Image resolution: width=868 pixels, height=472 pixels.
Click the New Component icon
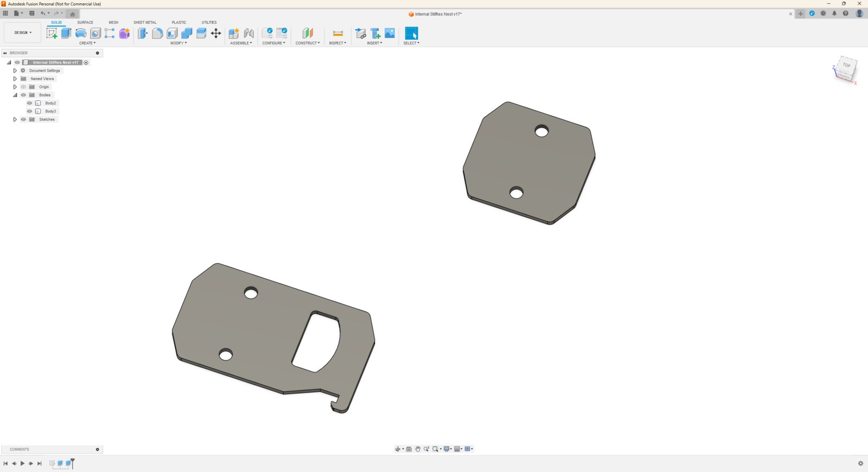234,33
